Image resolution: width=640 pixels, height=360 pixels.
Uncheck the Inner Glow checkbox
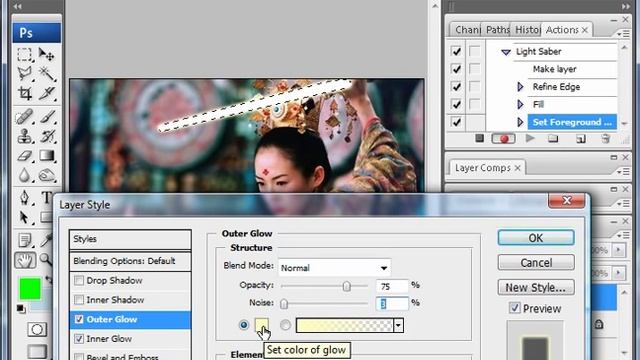79,339
